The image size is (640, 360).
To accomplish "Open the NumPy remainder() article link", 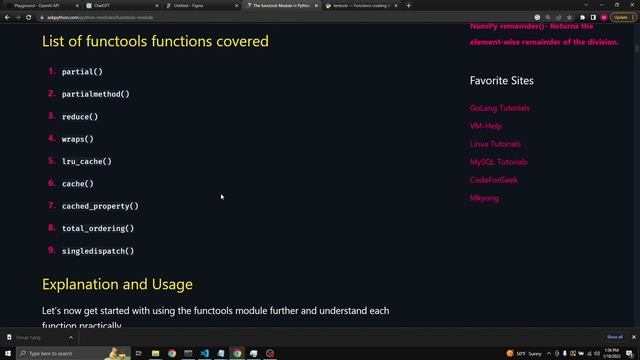I will point(544,34).
